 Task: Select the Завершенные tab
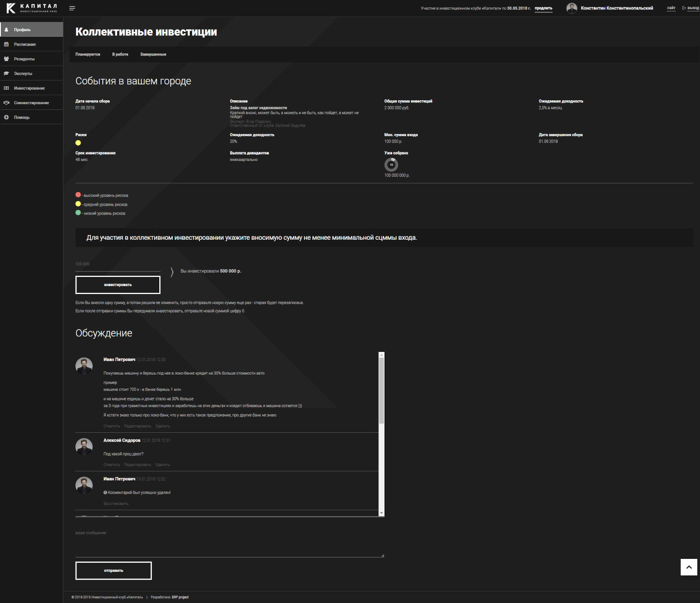pyautogui.click(x=153, y=55)
